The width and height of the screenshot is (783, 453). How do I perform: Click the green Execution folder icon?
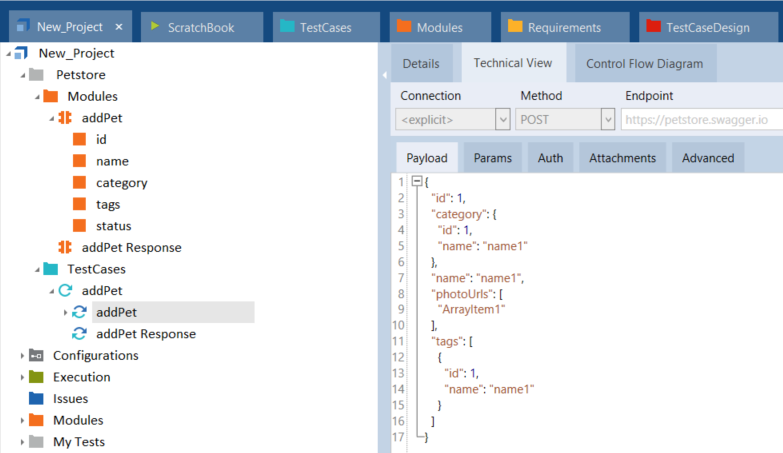pyautogui.click(x=36, y=377)
